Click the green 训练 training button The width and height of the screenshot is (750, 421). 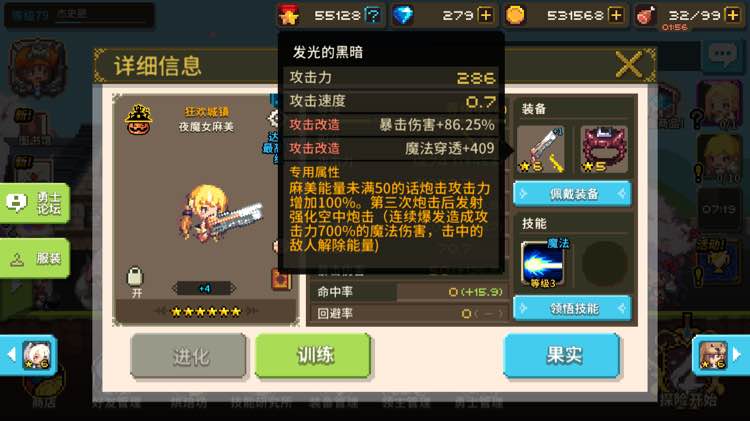click(314, 356)
